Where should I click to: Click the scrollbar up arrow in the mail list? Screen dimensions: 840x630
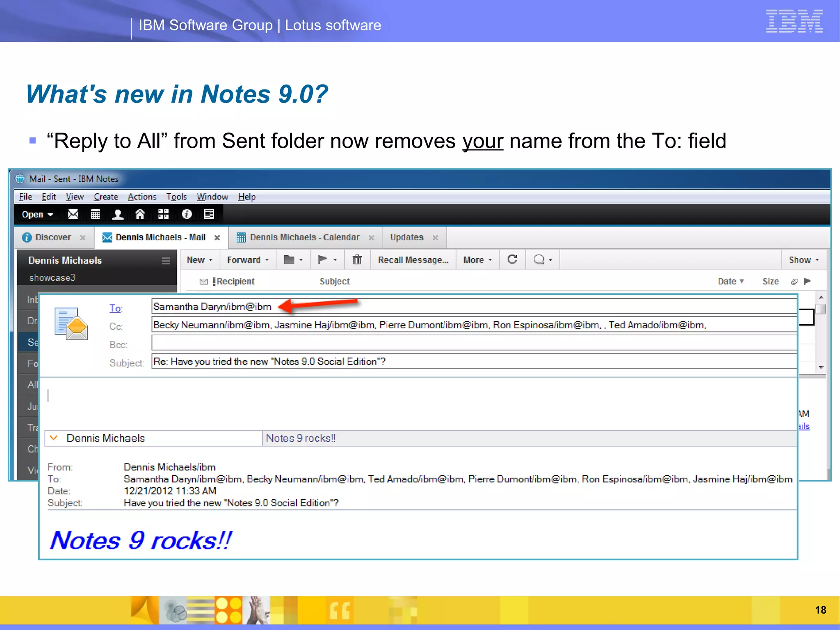click(x=821, y=297)
